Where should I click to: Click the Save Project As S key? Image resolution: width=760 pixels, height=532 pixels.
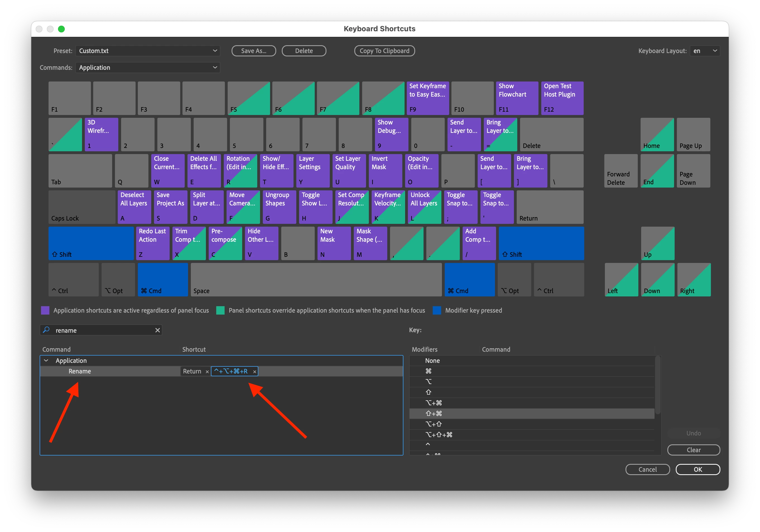tap(170, 207)
